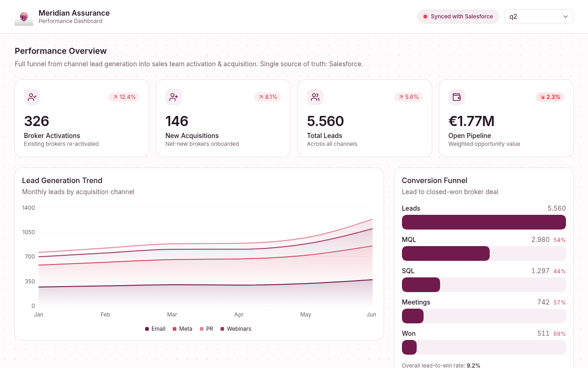Screen dimensions: 588x368
Task: Click the Performance Overview heading
Action: point(61,51)
